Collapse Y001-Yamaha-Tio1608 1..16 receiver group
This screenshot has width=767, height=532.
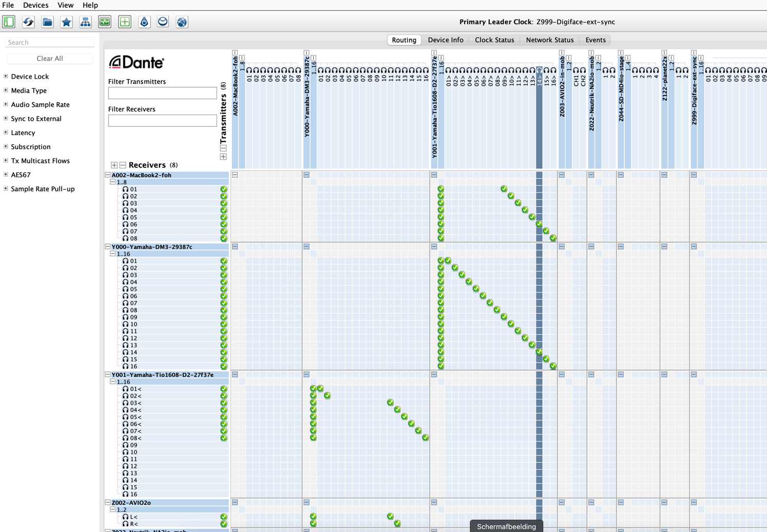113,382
